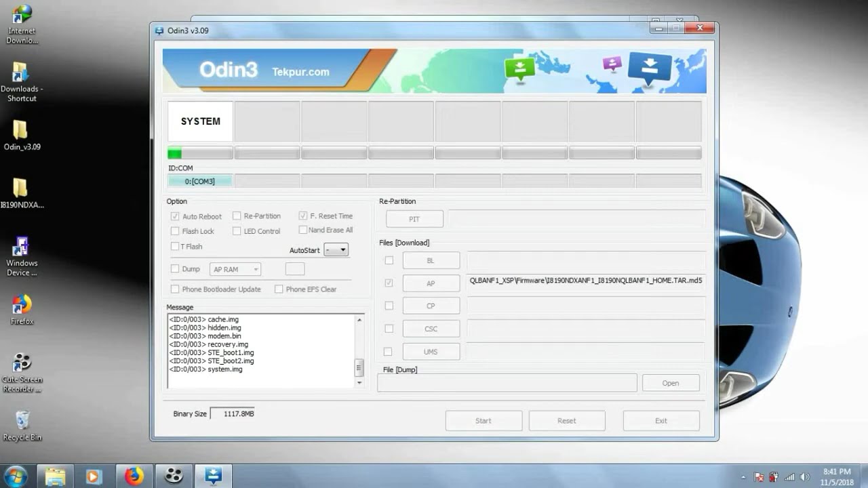
Task: Toggle the checkbox beside the AP button
Action: pyautogui.click(x=389, y=283)
